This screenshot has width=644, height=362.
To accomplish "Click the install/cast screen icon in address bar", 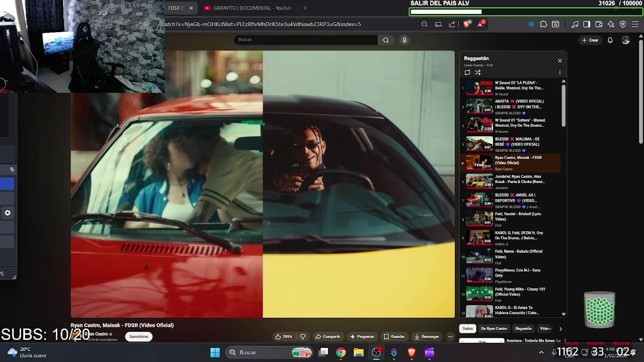I will pyautogui.click(x=438, y=24).
